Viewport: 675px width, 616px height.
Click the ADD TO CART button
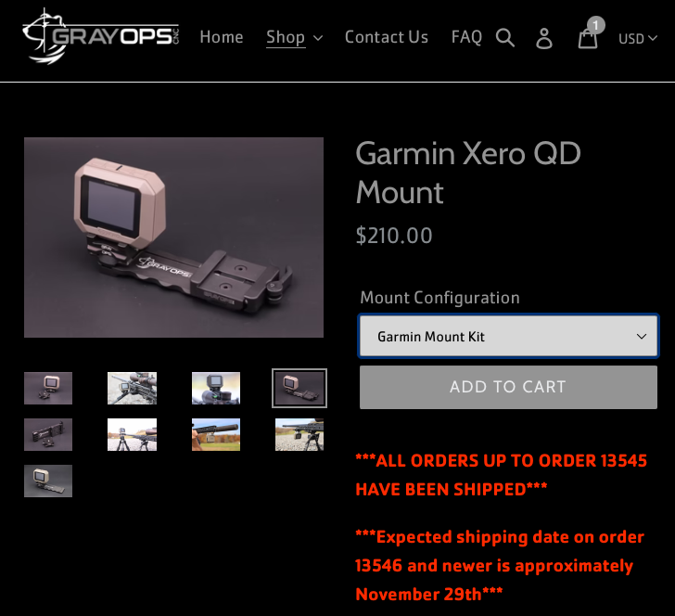tap(508, 387)
